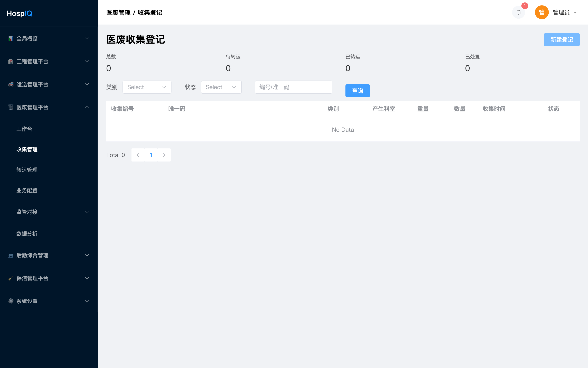588x368 pixels.
Task: Click the 重量 column header
Action: 423,109
